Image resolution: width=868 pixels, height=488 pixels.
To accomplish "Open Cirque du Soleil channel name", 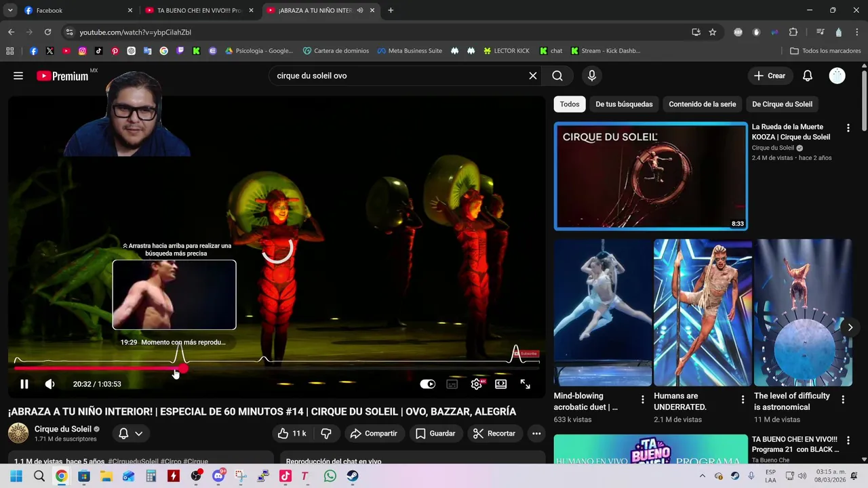I will click(63, 429).
